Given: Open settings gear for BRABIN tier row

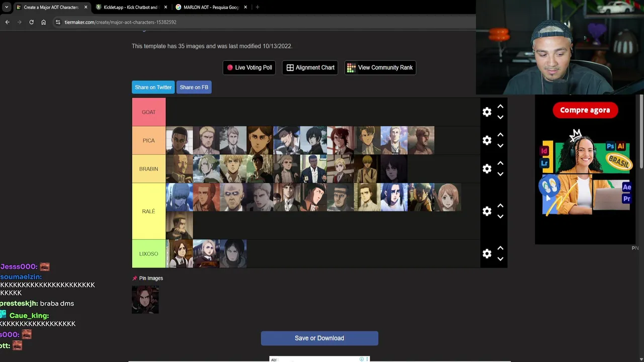Looking at the screenshot, I should pyautogui.click(x=487, y=169).
